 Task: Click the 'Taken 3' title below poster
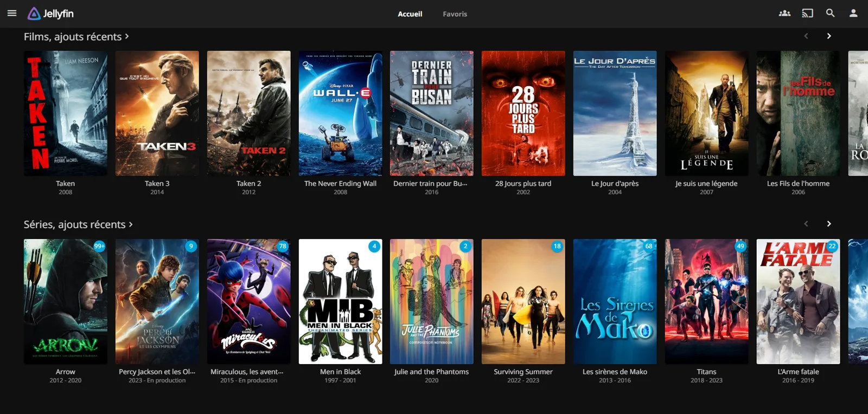tap(157, 184)
